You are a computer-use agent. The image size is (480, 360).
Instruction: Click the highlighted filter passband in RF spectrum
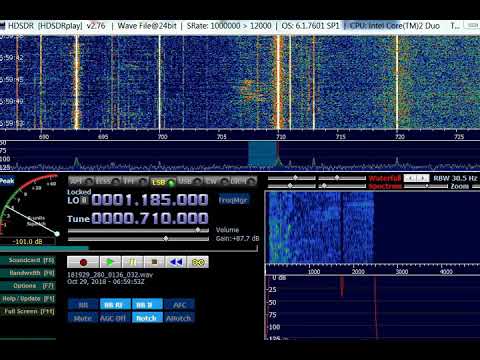tap(262, 153)
